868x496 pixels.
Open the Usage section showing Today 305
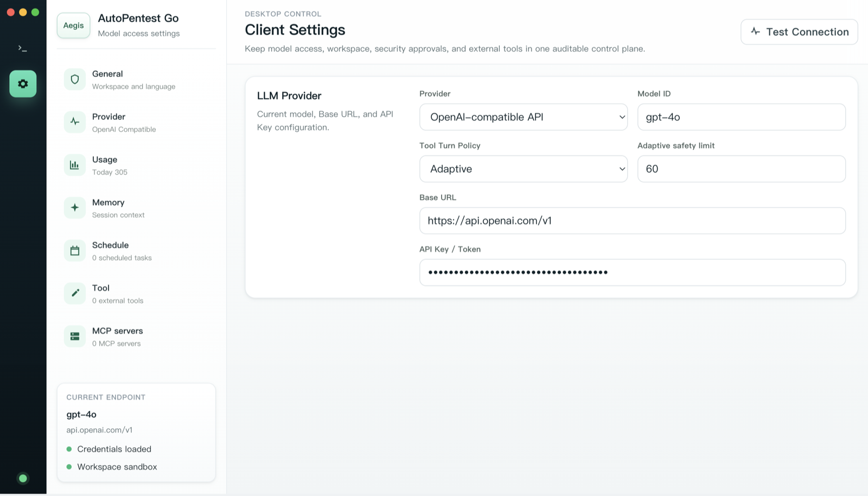136,165
